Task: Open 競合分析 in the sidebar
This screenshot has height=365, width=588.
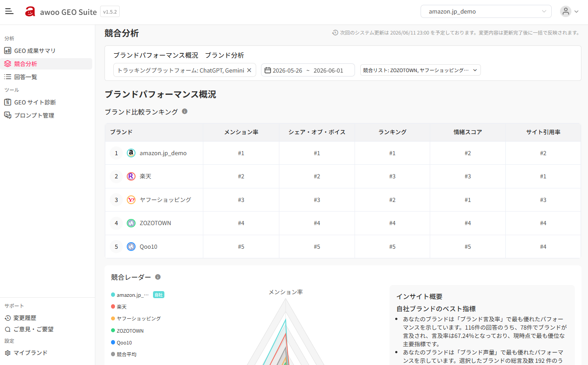Action: pos(46,64)
